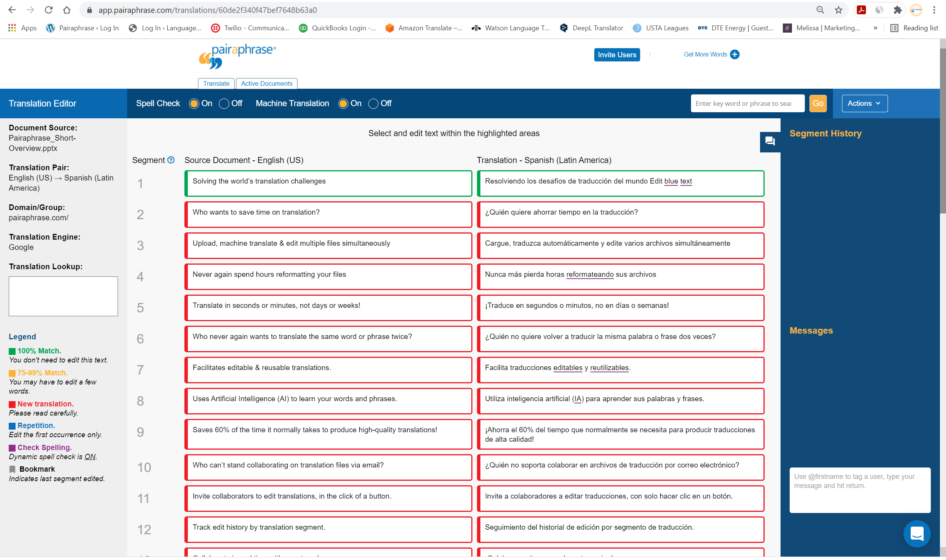
Task: Click the Translation Lookup text box
Action: [x=63, y=296]
